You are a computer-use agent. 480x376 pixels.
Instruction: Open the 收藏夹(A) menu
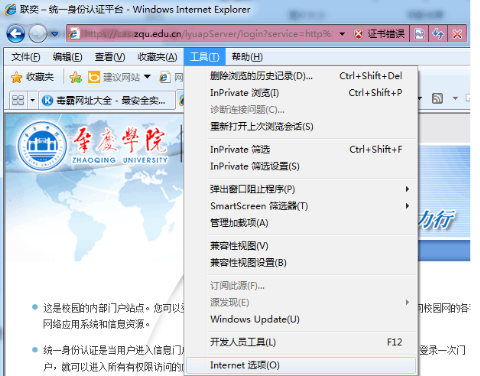(x=157, y=57)
